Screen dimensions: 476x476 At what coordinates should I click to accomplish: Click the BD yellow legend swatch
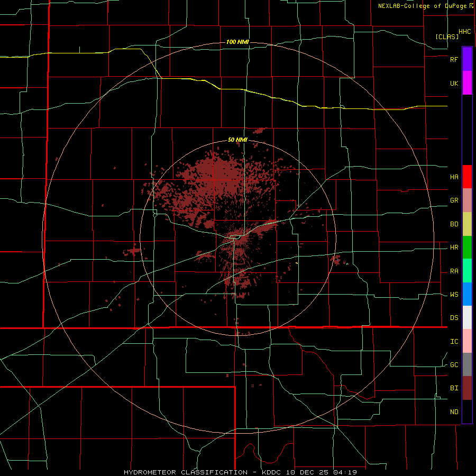click(x=467, y=224)
